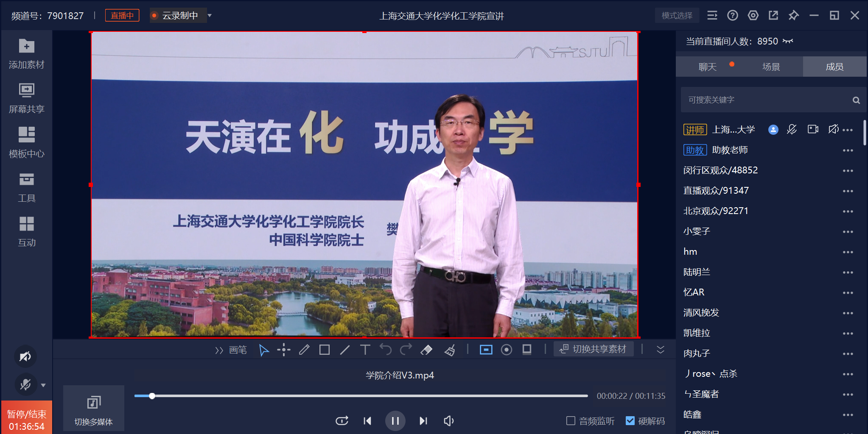The height and width of the screenshot is (434, 868).
Task: Select the text annotation tool
Action: pos(365,350)
